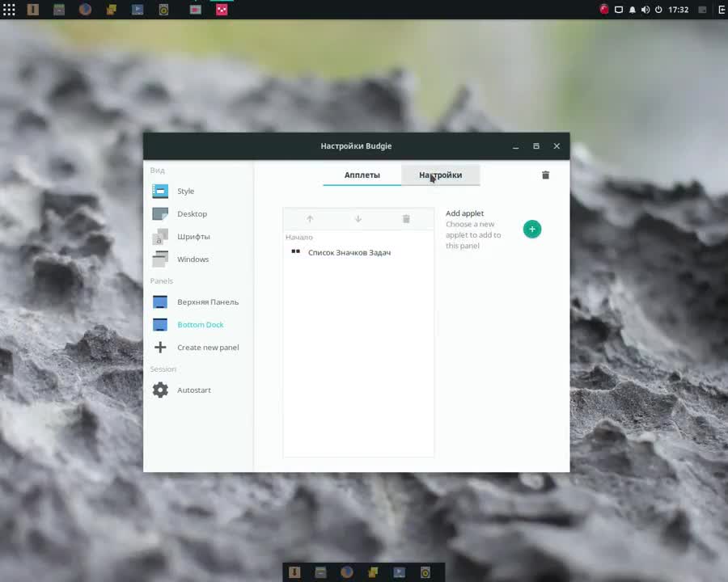Add a new applet with green plus button
Viewport: 728px width, 582px height.
click(532, 229)
